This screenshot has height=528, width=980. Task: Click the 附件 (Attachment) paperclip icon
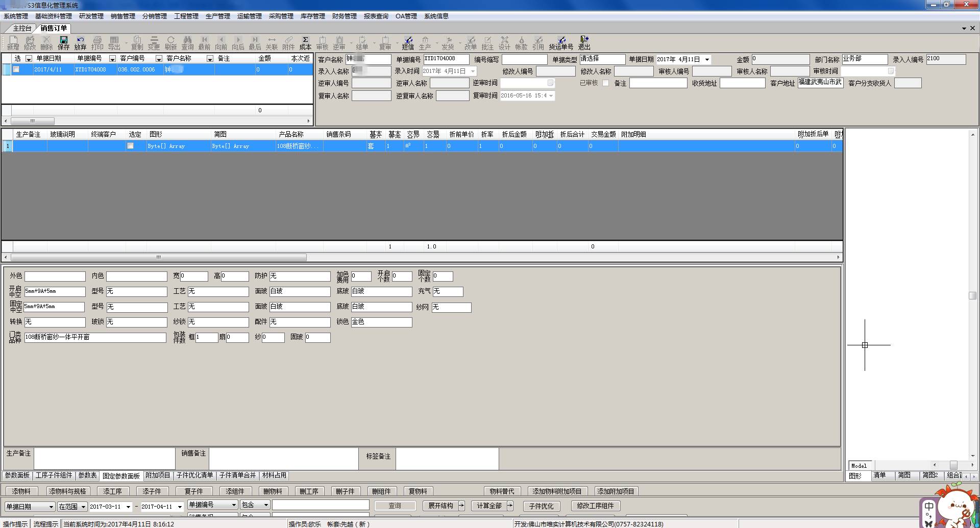click(x=288, y=43)
